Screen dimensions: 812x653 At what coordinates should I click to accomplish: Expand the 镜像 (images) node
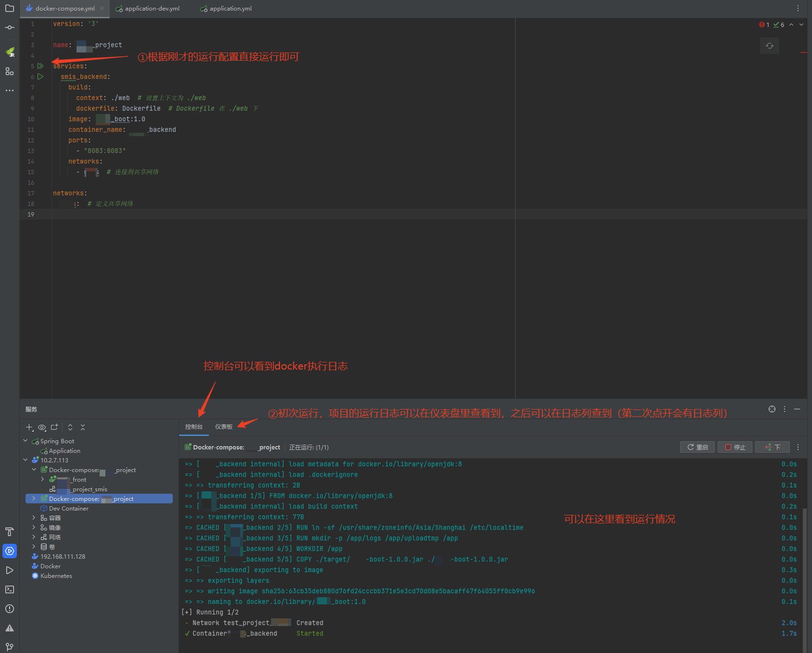coord(34,527)
